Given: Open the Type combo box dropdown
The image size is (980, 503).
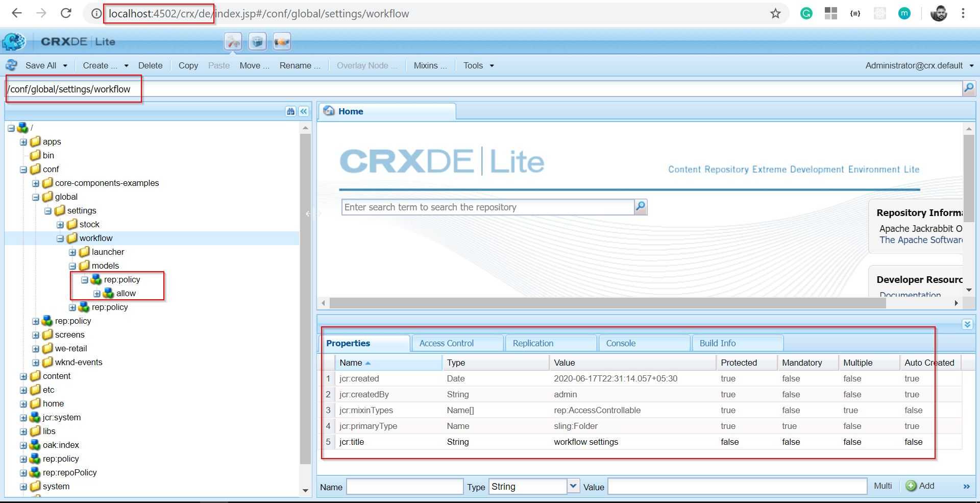Looking at the screenshot, I should [x=573, y=486].
